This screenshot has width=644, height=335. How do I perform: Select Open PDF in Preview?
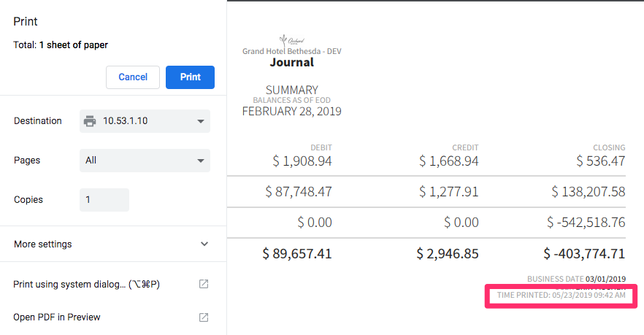(57, 317)
